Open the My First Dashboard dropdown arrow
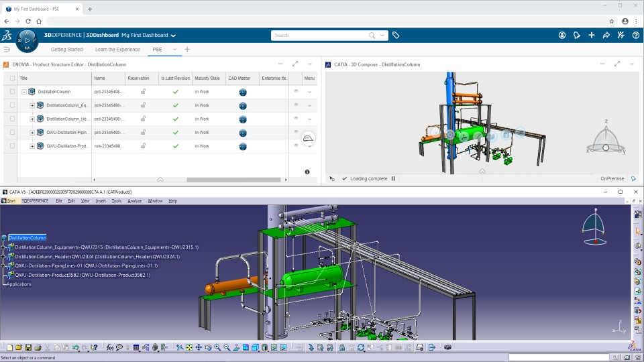Viewport: 644px width, 362px height. [173, 36]
